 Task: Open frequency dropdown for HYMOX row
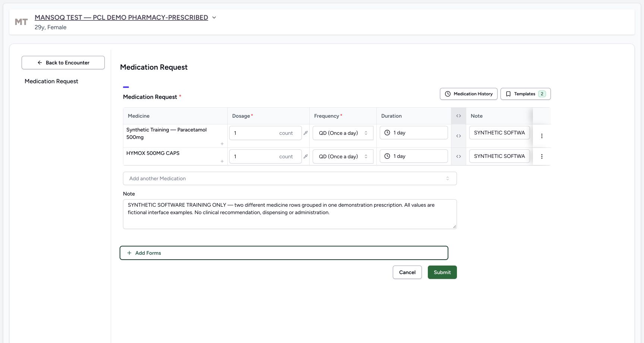(x=343, y=156)
